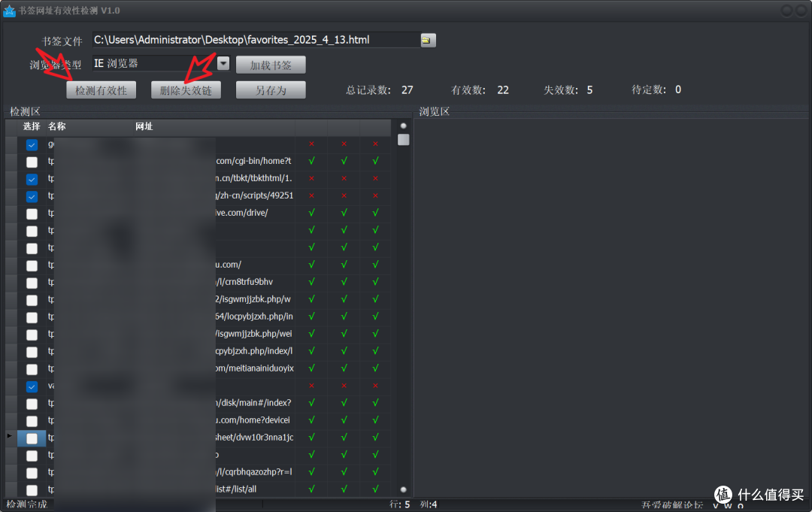Click the URL cell 64/locpybjzxh.php/in
The image size is (812, 512).
(x=254, y=317)
